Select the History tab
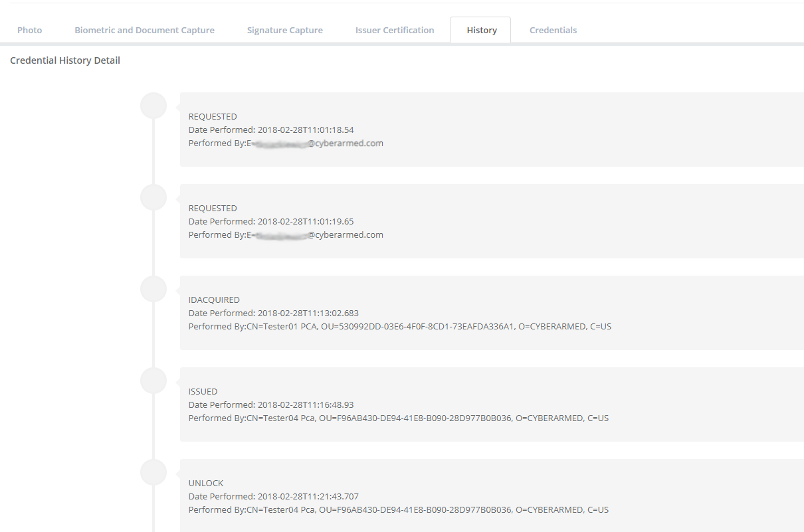Screen dimensions: 804x532 (482, 30)
